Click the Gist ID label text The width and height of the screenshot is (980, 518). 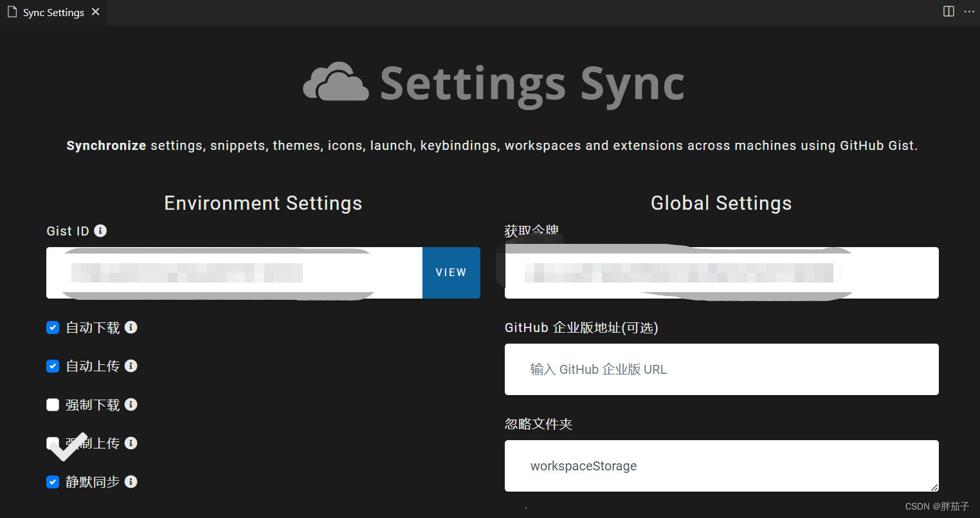[68, 231]
